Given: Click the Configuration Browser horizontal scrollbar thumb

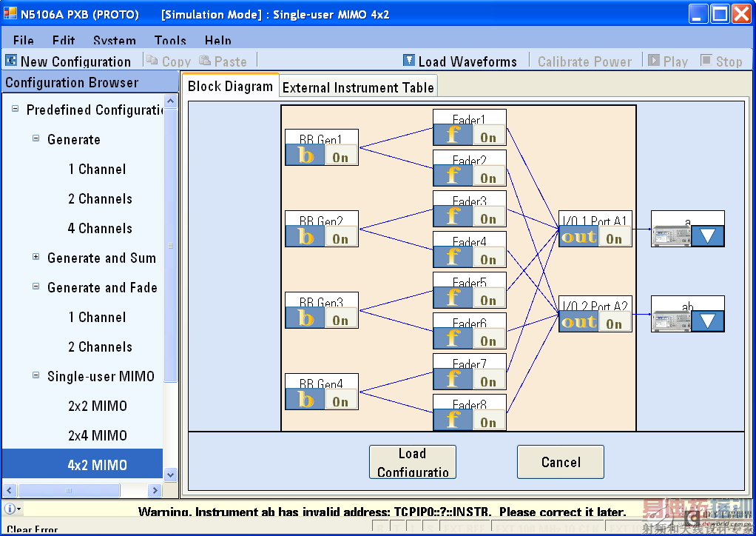Looking at the screenshot, I should [69, 490].
